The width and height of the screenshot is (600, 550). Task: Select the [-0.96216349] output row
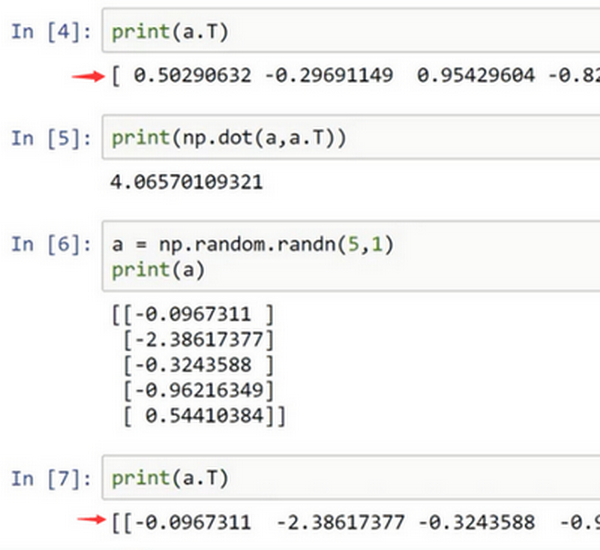coord(199,391)
